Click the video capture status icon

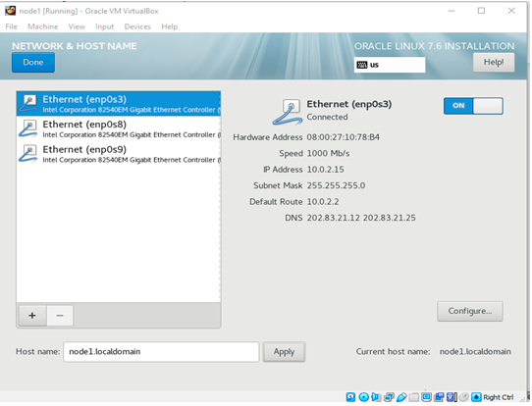439,397
